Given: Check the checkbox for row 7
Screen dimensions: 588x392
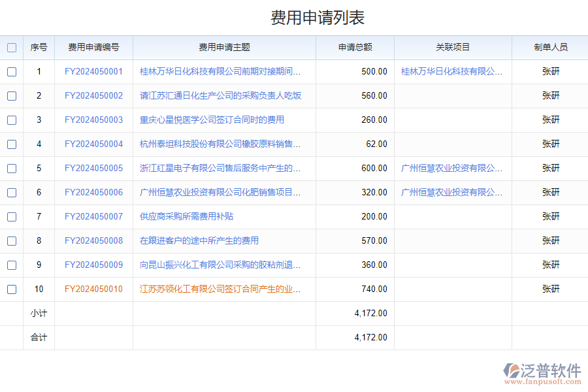Looking at the screenshot, I should click(12, 216).
